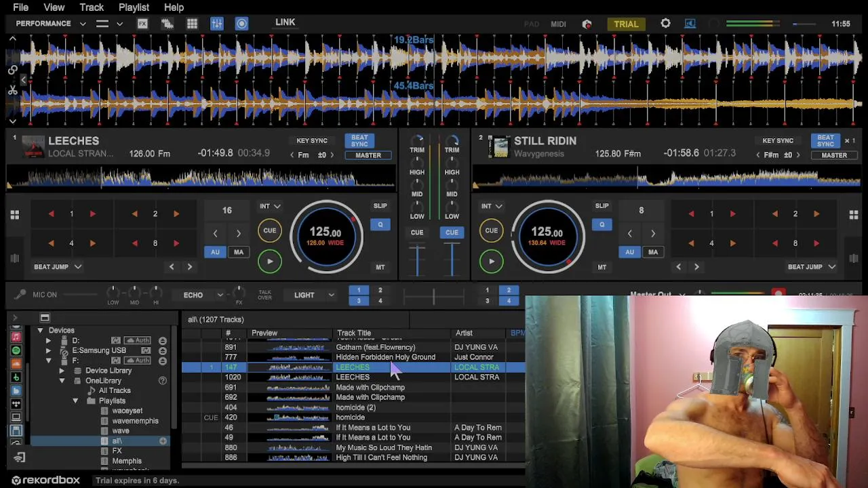Toggle deck 2 SLIP mode
This screenshot has width=868, height=488.
click(601, 206)
